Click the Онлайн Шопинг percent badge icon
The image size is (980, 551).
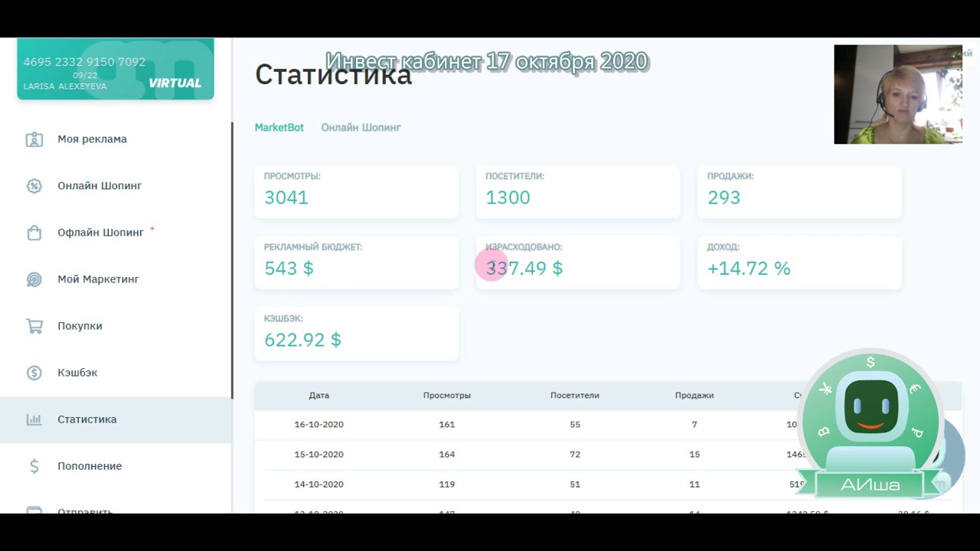pyautogui.click(x=34, y=186)
